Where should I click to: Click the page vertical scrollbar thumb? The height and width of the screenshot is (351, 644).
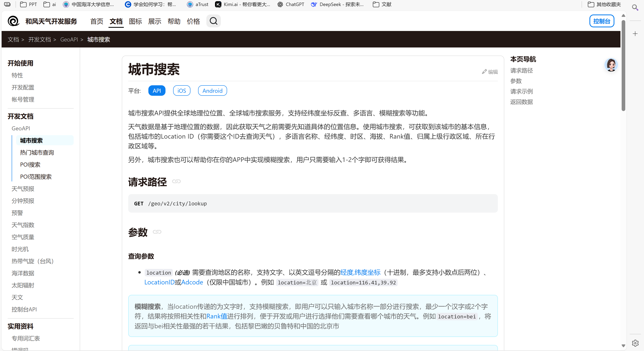pos(623,65)
